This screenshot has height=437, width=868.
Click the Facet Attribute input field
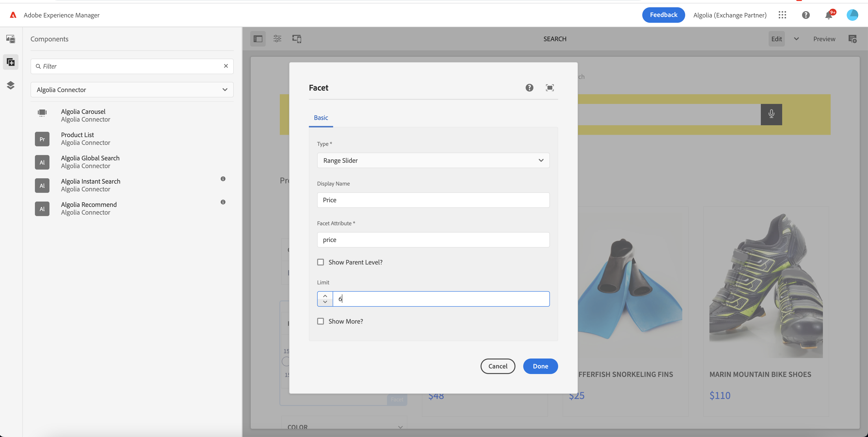click(x=433, y=240)
